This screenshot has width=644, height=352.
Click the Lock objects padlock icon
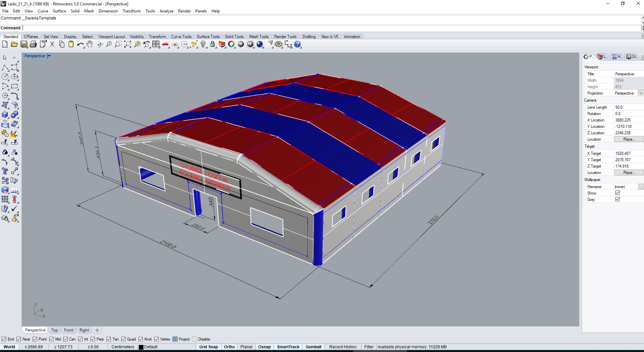tap(213, 44)
